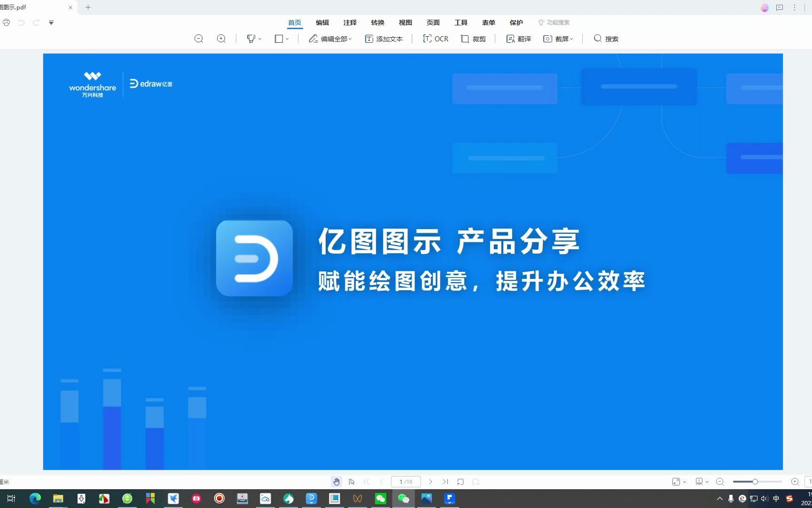The image size is (812, 508).
Task: Add a new tab with plus
Action: pyautogui.click(x=88, y=8)
